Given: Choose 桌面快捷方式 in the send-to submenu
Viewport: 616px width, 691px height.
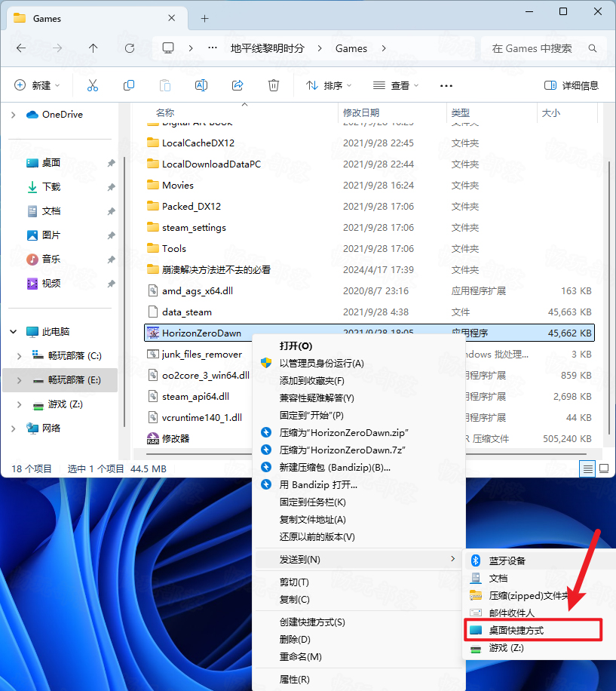Looking at the screenshot, I should click(x=533, y=630).
